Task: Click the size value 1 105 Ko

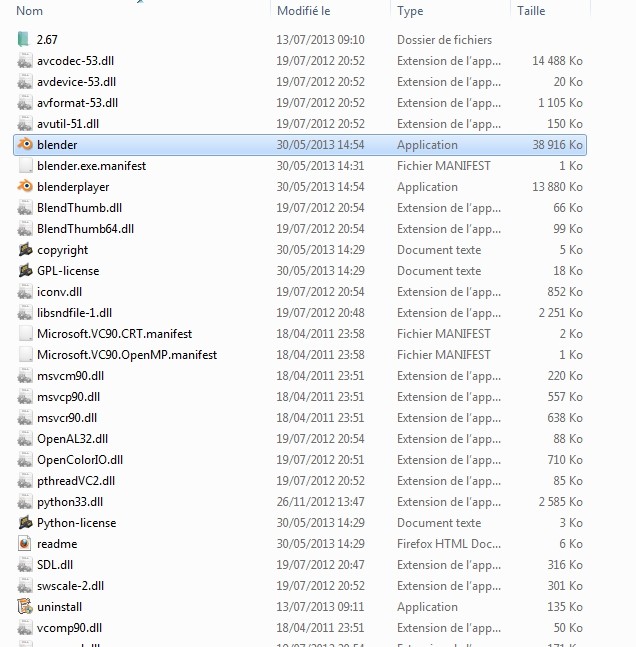Action: point(560,103)
